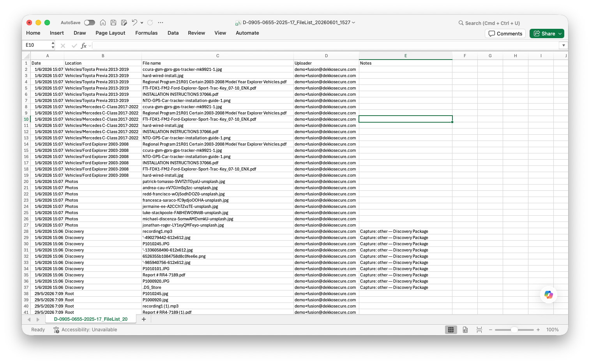Click the Search magnifier icon
Screen dimensions: 590x364
[461, 23]
